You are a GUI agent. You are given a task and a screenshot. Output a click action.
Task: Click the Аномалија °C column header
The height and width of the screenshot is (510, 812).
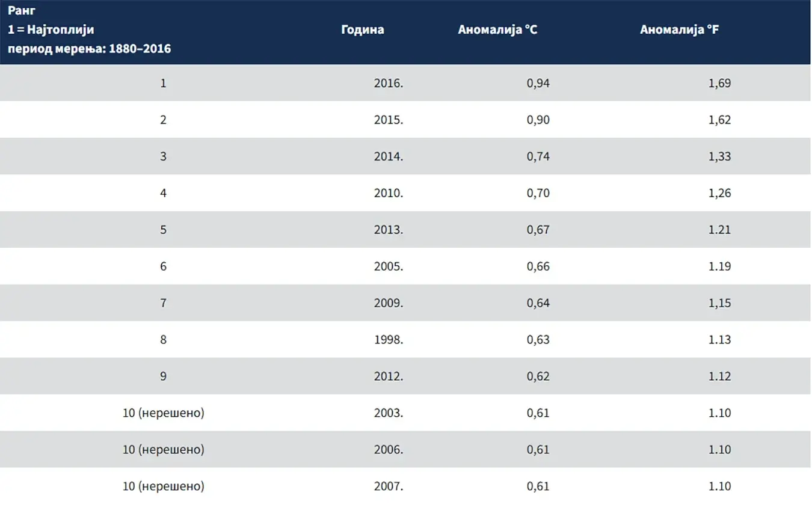[x=497, y=29]
